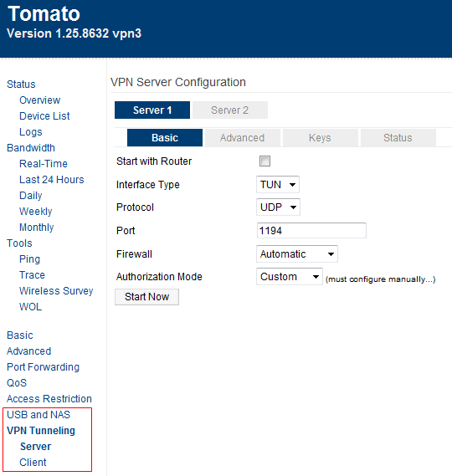Open the Tools section

tap(19, 243)
